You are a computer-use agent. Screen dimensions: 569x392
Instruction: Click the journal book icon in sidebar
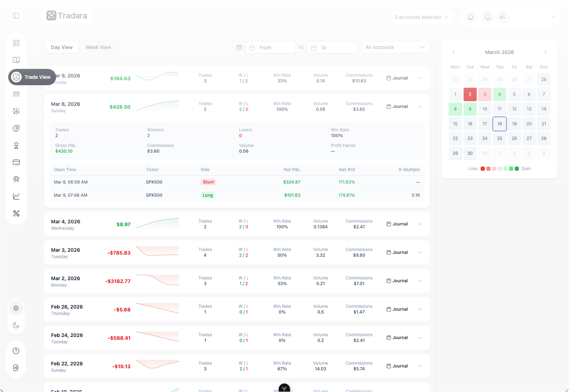click(x=16, y=60)
